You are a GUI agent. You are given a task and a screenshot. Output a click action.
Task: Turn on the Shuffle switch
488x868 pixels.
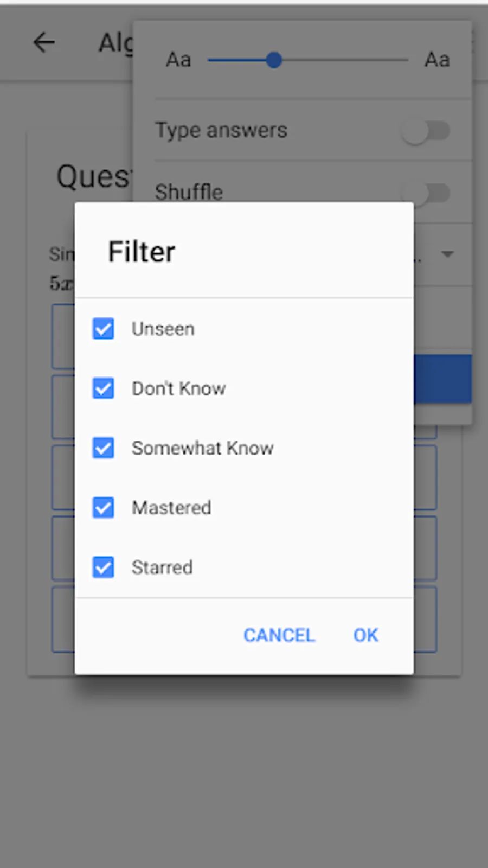pos(426,193)
